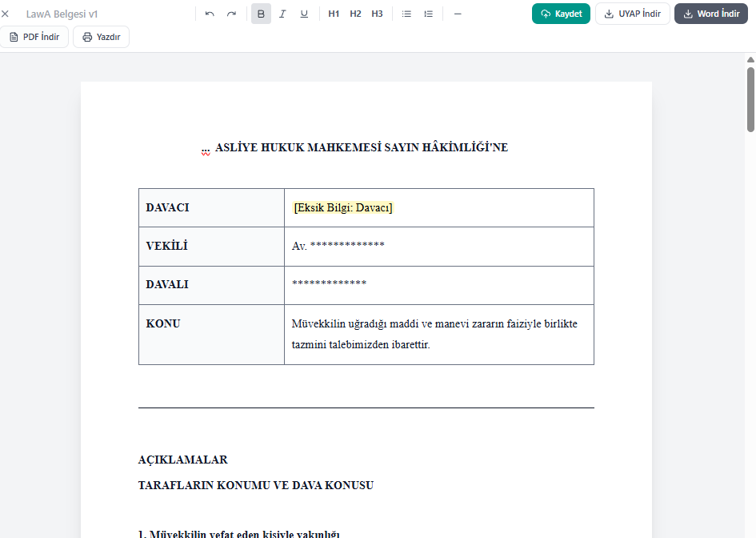Click the VEKİLİ table cell
The height and width of the screenshot is (538, 756).
coord(212,247)
